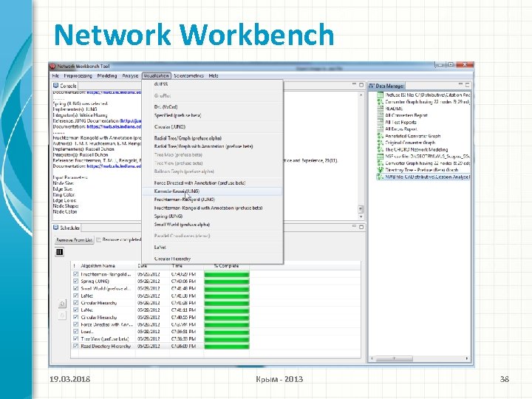Screen dimensions: 532x399
Task: Maximize the Console panel
Action: point(361,85)
